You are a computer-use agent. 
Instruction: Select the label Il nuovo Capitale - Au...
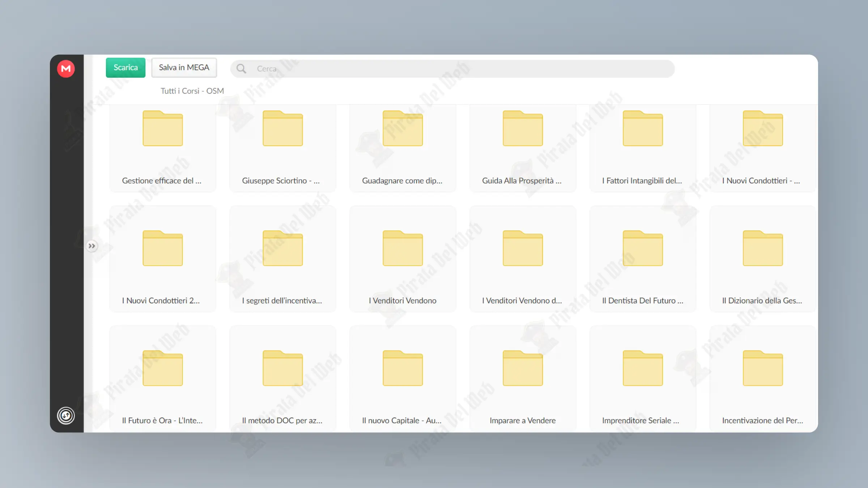pos(402,421)
